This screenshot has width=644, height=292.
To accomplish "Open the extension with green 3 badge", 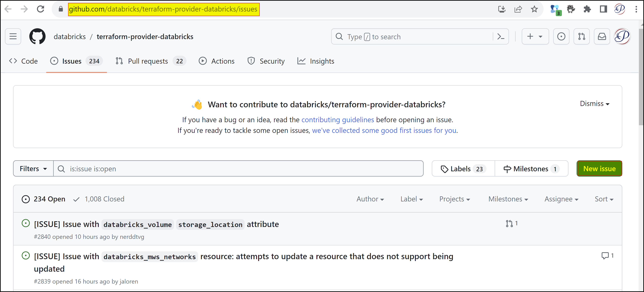I will point(556,10).
